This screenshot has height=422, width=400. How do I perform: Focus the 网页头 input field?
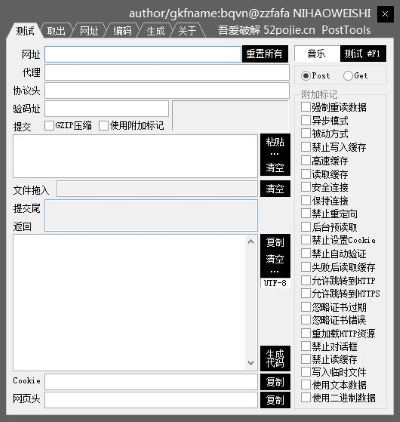tap(151, 400)
